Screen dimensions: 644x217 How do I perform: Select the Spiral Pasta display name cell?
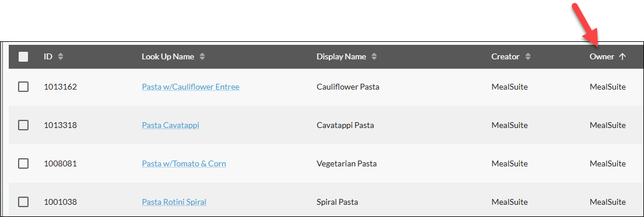pyautogui.click(x=337, y=202)
